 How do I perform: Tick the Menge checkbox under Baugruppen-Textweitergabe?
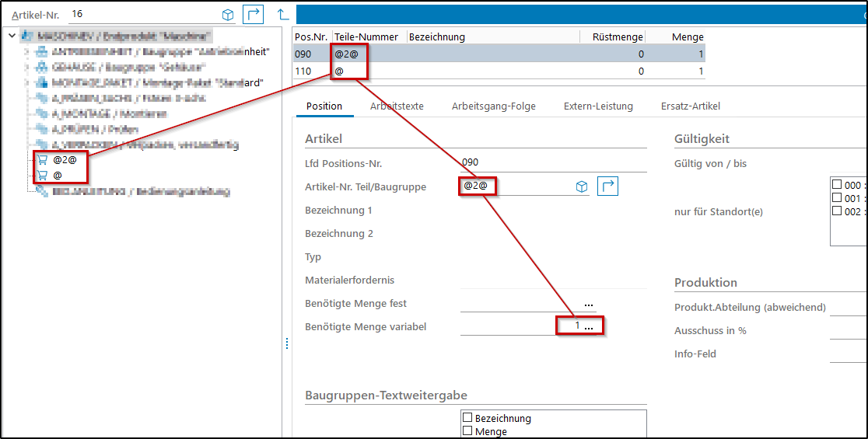coord(467,431)
